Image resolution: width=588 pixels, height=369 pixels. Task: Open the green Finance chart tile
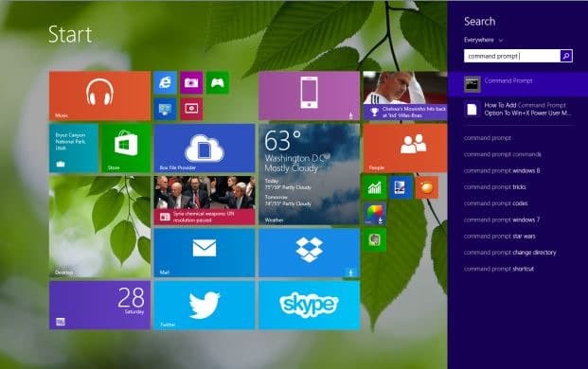pos(375,187)
